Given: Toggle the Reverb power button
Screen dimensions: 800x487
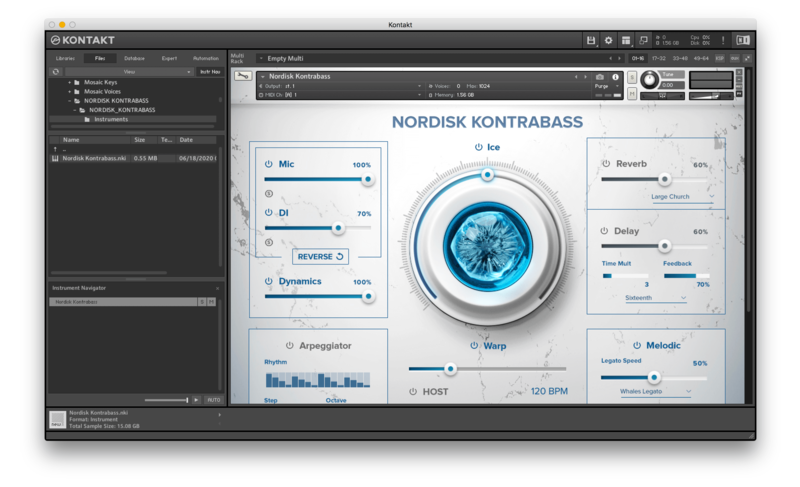Looking at the screenshot, I should tap(606, 163).
